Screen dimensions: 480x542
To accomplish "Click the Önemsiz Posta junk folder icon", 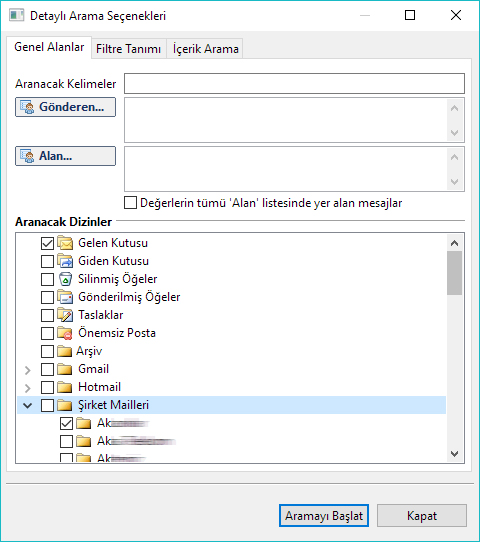I will [x=65, y=333].
